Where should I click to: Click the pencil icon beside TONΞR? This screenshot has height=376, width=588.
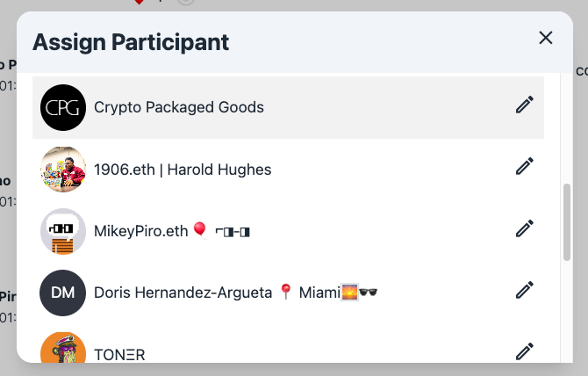(525, 352)
